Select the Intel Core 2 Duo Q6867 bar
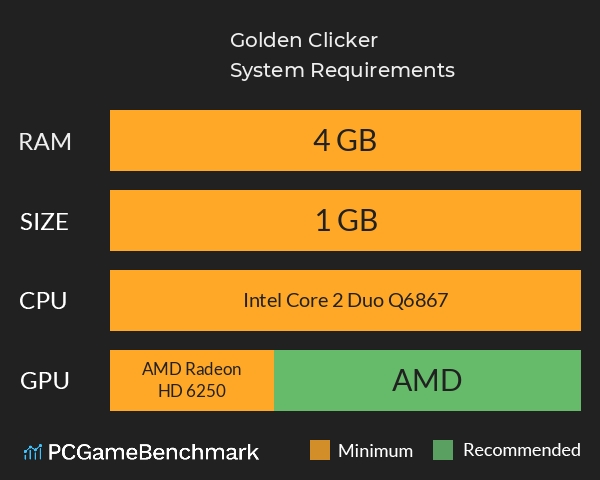This screenshot has height=480, width=600. (x=345, y=300)
